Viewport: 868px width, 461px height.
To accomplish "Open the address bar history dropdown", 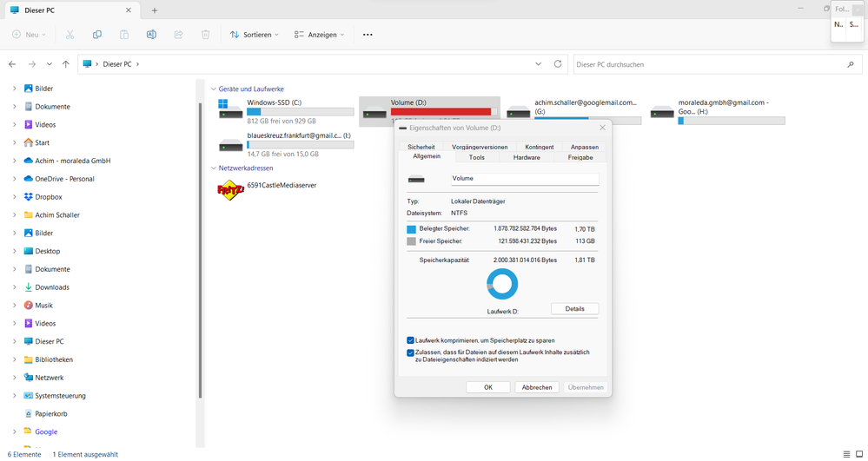I will point(538,64).
